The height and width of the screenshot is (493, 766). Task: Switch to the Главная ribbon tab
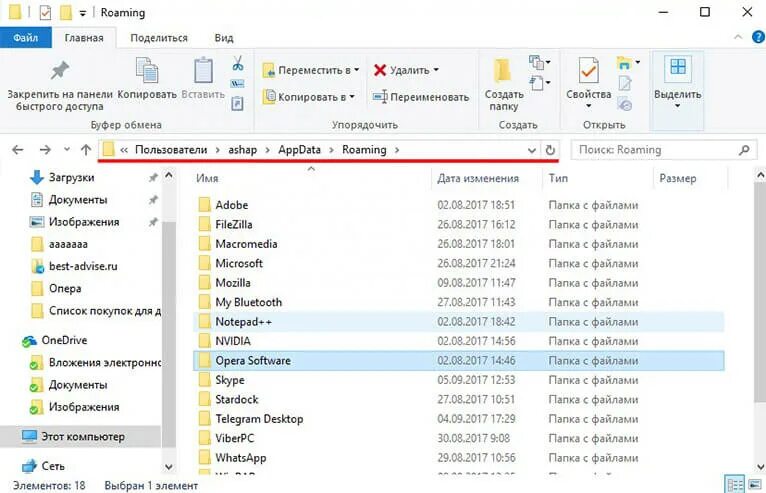(84, 38)
